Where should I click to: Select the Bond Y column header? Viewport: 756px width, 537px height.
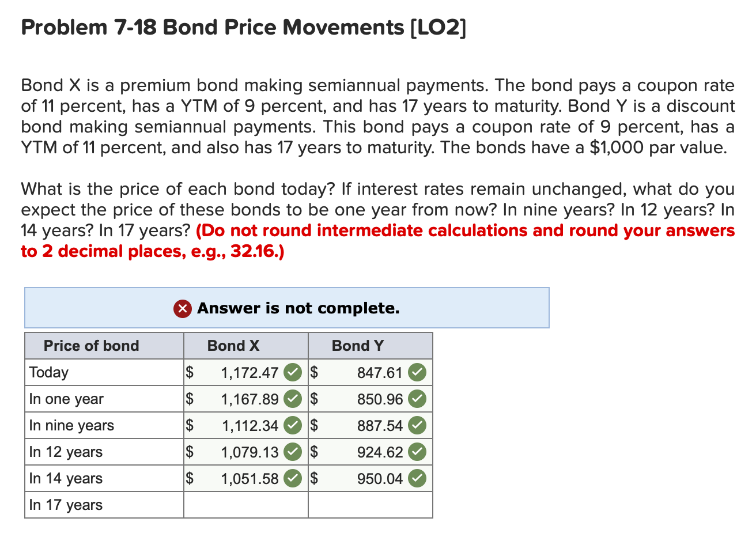click(x=358, y=346)
